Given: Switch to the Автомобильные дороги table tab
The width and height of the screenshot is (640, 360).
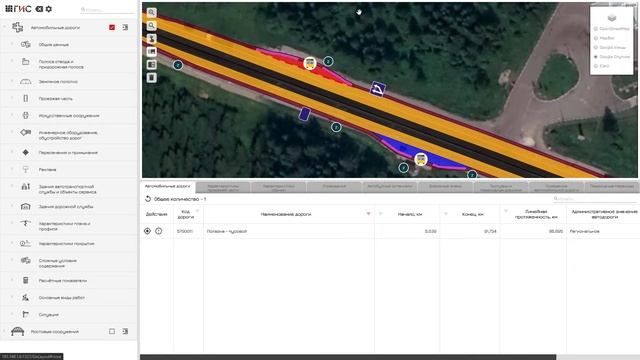Looking at the screenshot, I should click(167, 186).
